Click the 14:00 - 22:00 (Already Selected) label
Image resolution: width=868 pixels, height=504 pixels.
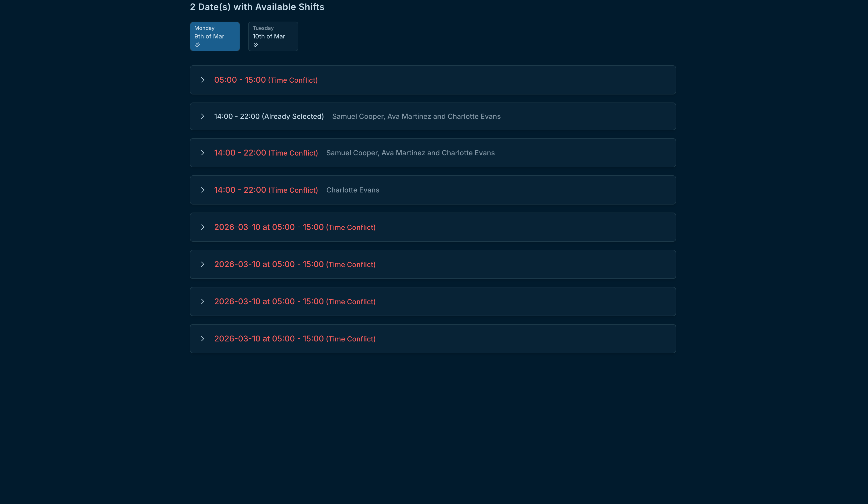[269, 116]
